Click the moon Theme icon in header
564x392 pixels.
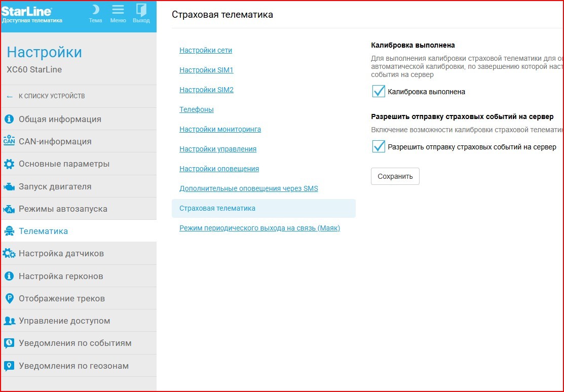(95, 10)
